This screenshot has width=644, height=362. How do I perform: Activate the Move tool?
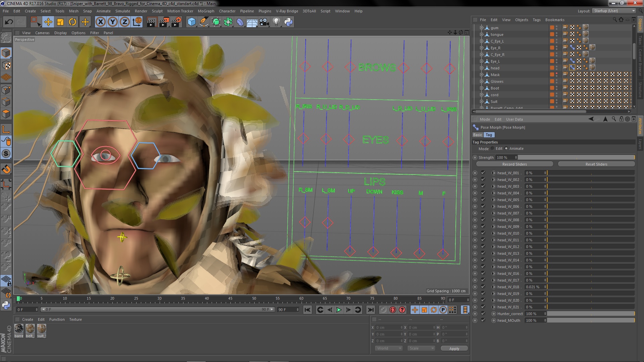pos(48,22)
